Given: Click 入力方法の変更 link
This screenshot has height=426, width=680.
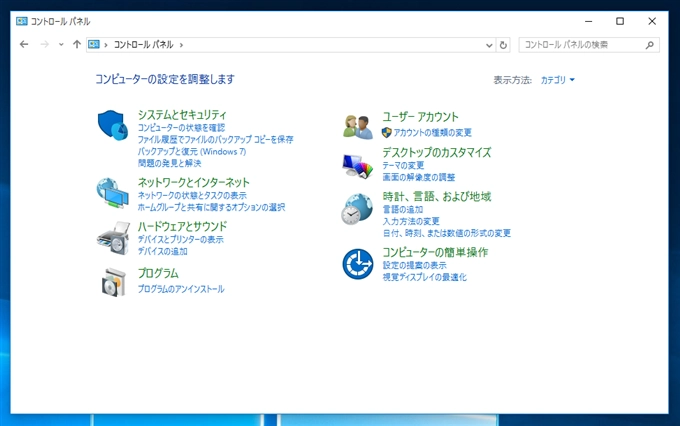Looking at the screenshot, I should 411,221.
